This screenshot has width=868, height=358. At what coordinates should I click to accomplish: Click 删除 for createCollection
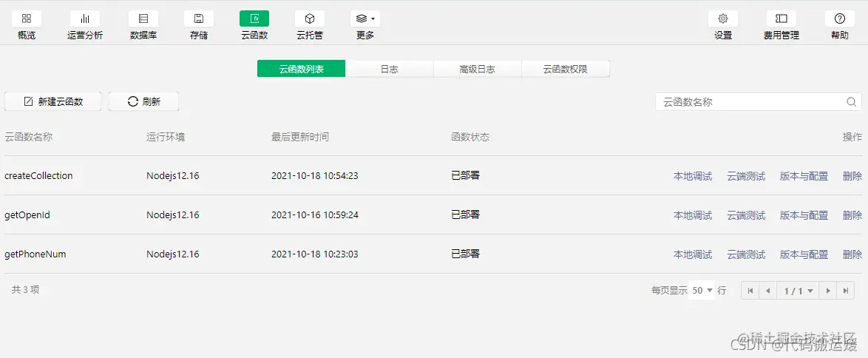(852, 176)
